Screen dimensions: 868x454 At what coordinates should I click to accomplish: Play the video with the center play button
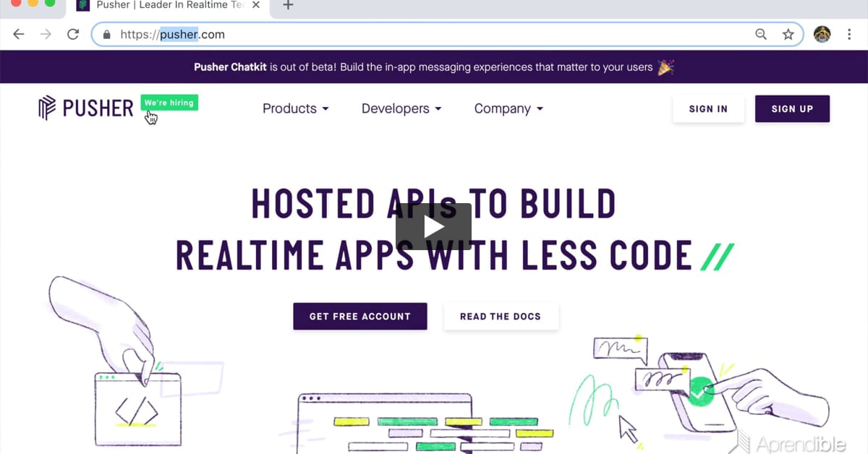point(433,226)
